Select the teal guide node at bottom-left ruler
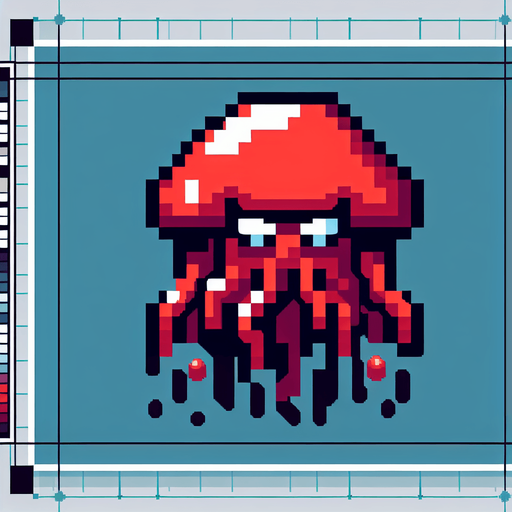This screenshot has width=512, height=512. click(x=59, y=496)
